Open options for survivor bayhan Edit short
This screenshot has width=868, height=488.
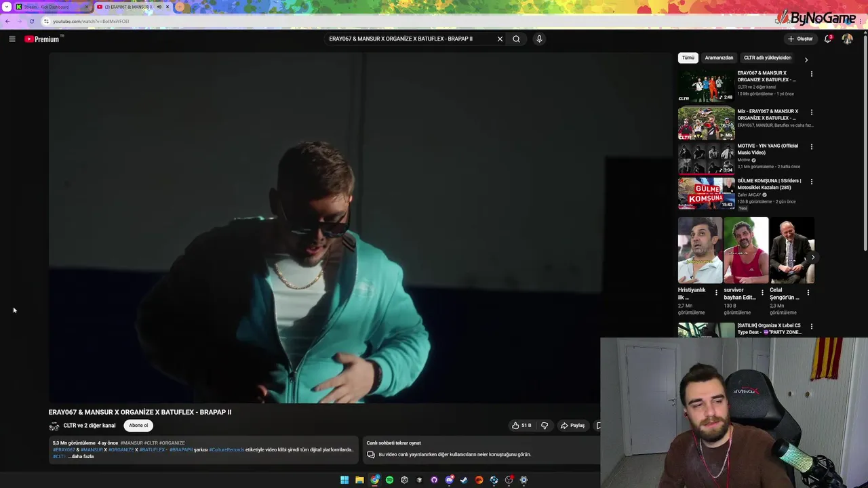point(762,293)
